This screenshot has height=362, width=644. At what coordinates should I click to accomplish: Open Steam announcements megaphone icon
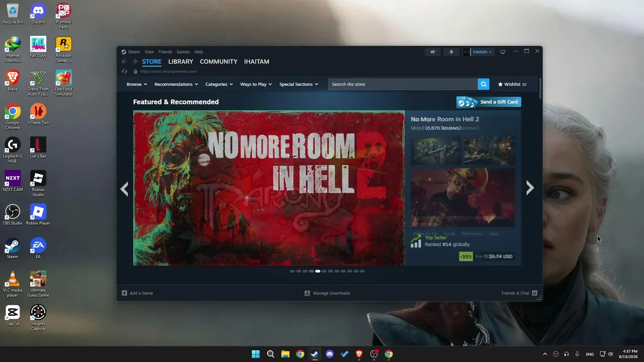point(433,52)
